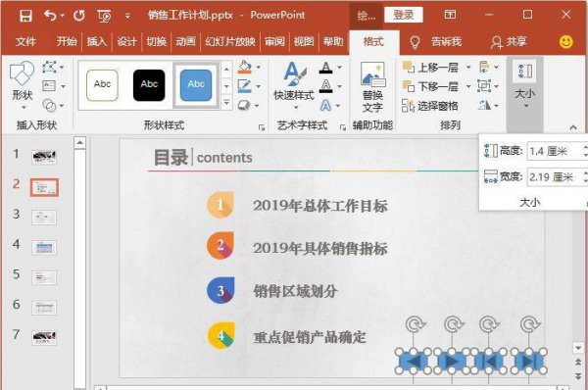588x390 pixels.
Task: Select slide 1 thumbnail
Action: pyautogui.click(x=44, y=157)
